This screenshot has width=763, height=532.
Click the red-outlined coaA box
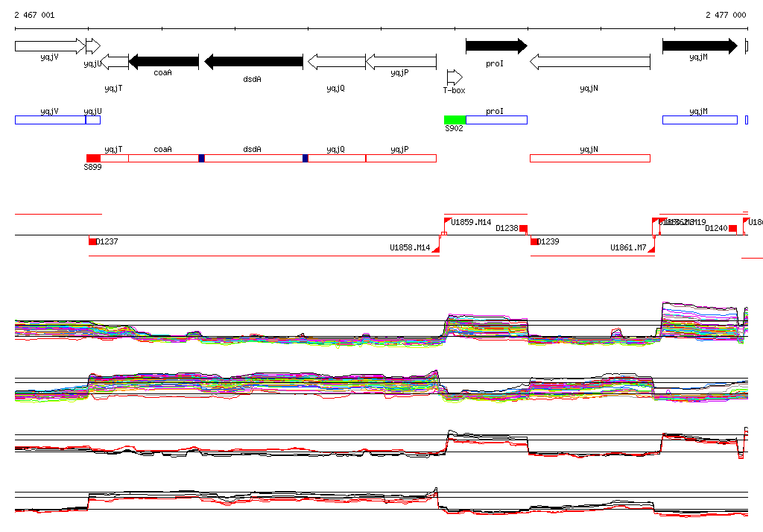[x=163, y=158]
